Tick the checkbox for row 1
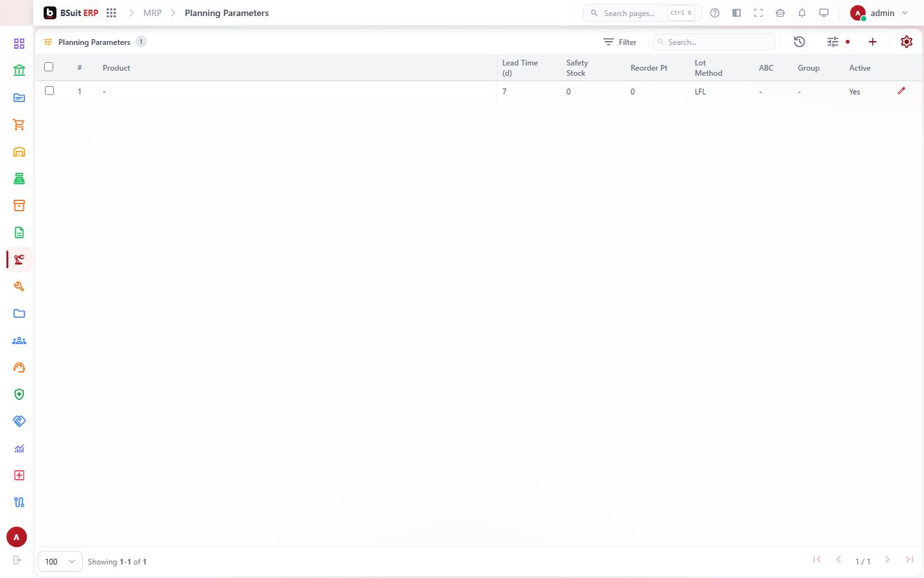Screen dimensions: 924x578 pos(49,91)
